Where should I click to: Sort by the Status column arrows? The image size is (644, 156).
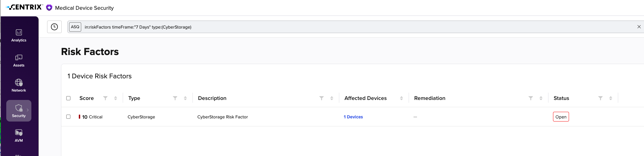coord(611,98)
